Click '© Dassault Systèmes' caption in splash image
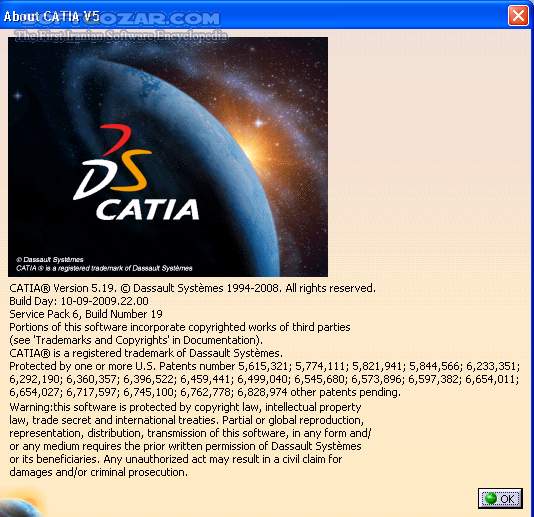The image size is (534, 517). coord(50,260)
